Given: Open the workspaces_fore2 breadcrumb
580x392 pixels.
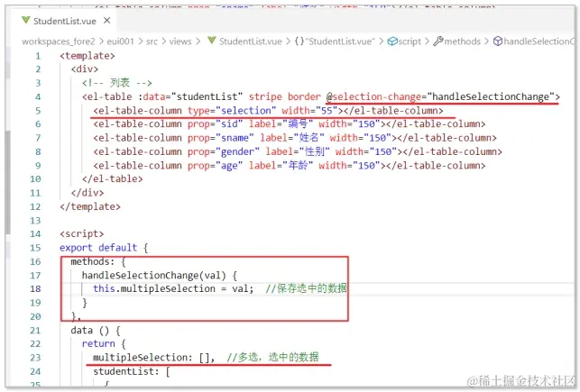Looking at the screenshot, I should click(59, 41).
